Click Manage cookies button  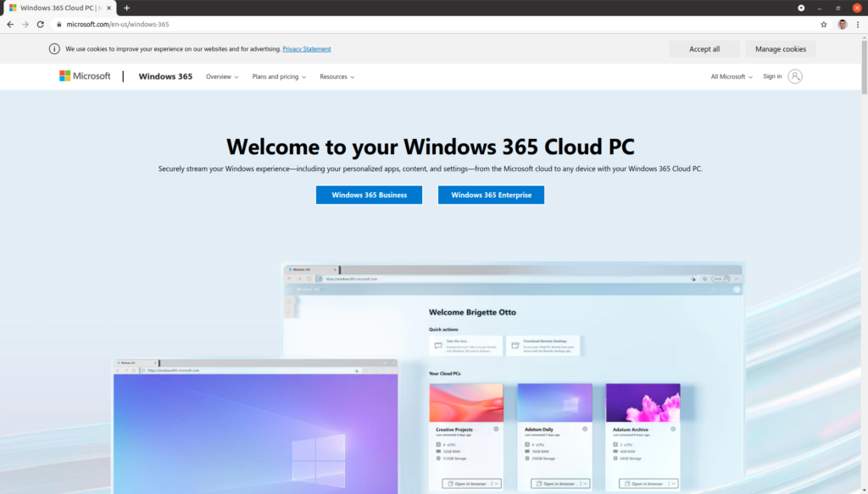point(781,48)
